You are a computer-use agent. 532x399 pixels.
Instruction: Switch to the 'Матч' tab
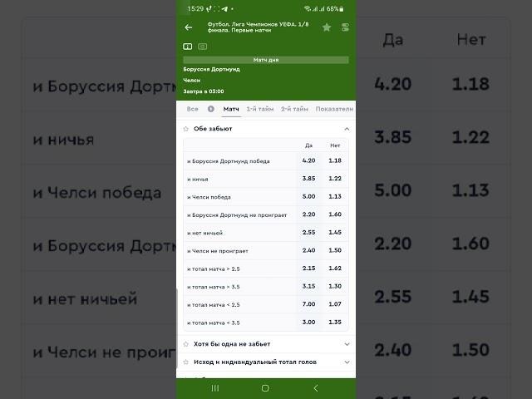(x=231, y=109)
